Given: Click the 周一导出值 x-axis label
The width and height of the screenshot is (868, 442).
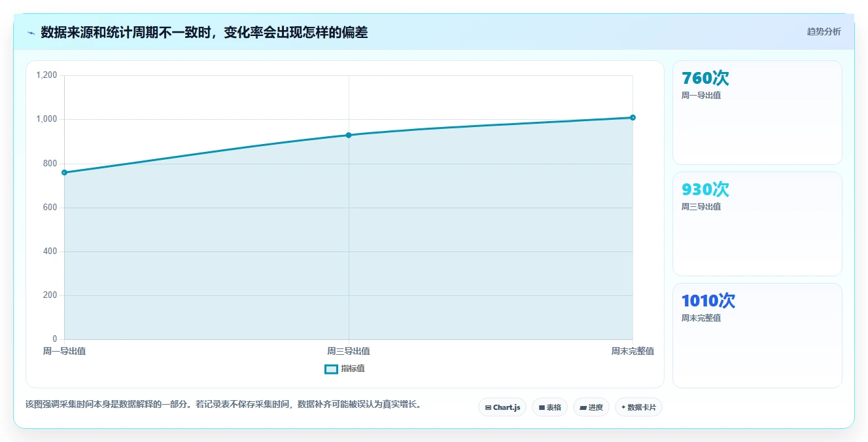Looking at the screenshot, I should (x=64, y=352).
